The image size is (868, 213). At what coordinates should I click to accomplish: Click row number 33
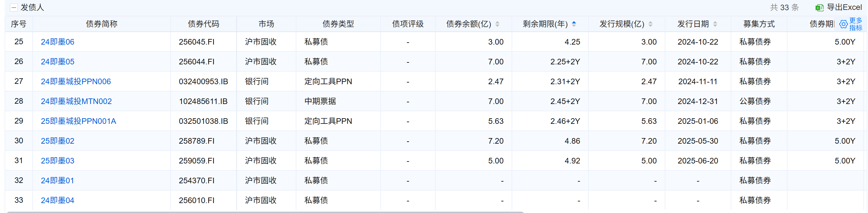point(19,200)
